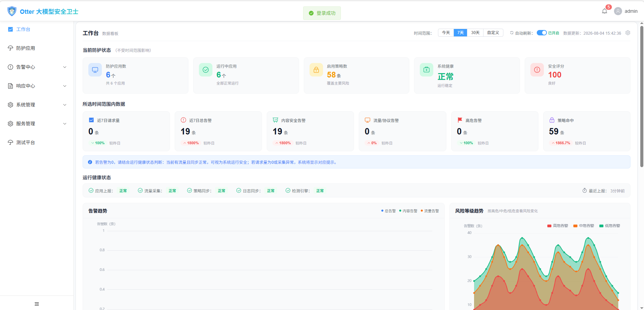Click the 运行中应用 checkmark icon
The image size is (644, 310).
[206, 70]
